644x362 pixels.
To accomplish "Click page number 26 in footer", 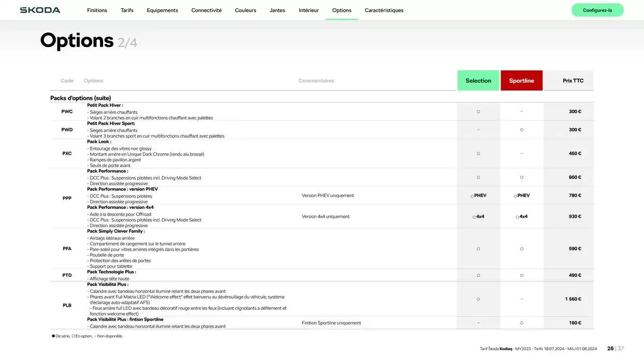I will tap(610, 349).
